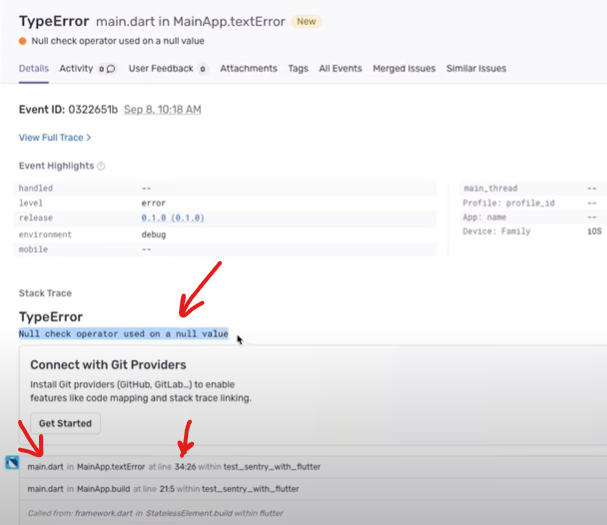The image size is (607, 525).
Task: Click the level error value
Action: click(153, 203)
